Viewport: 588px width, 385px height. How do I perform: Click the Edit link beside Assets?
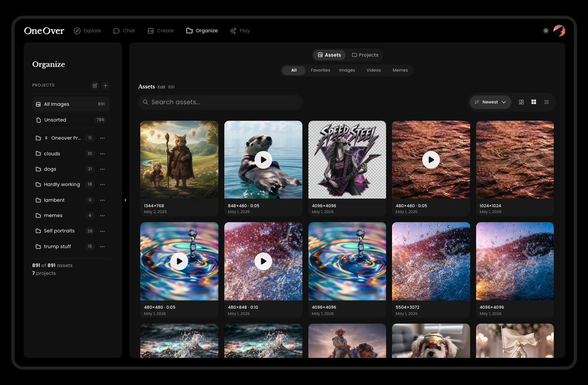pos(161,87)
